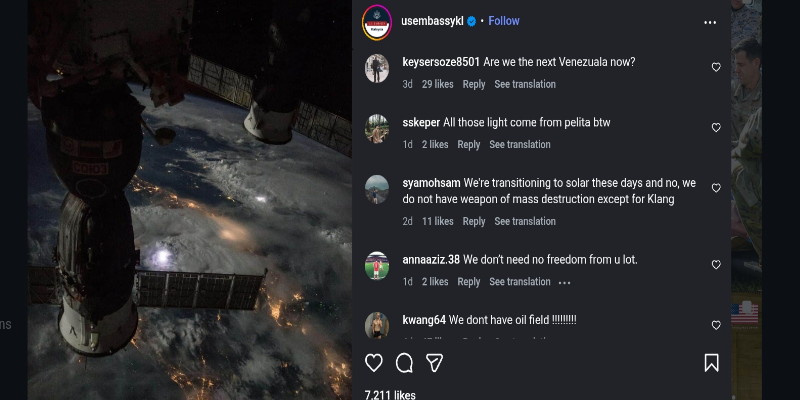Save post with bookmark icon
The image size is (800, 400).
pyautogui.click(x=711, y=363)
